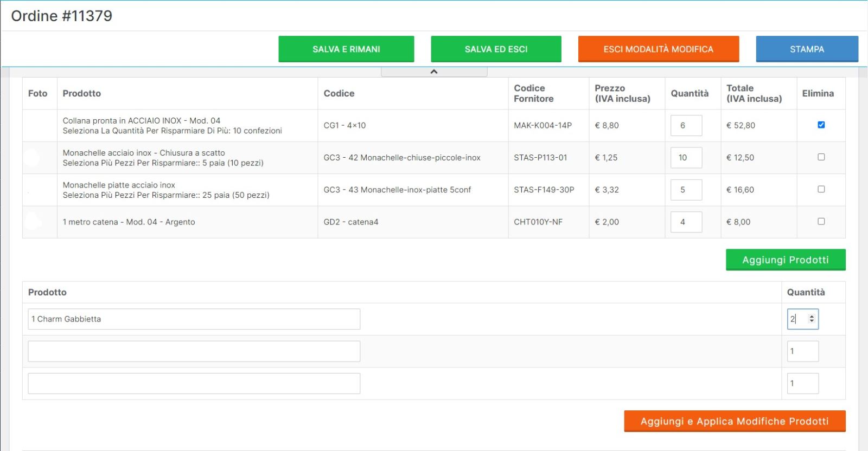
Task: Click the price € 1,25
Action: pos(606,158)
